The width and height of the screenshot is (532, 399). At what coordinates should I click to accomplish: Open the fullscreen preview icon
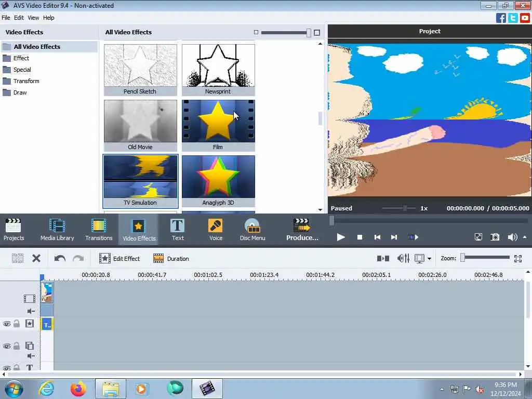point(478,237)
